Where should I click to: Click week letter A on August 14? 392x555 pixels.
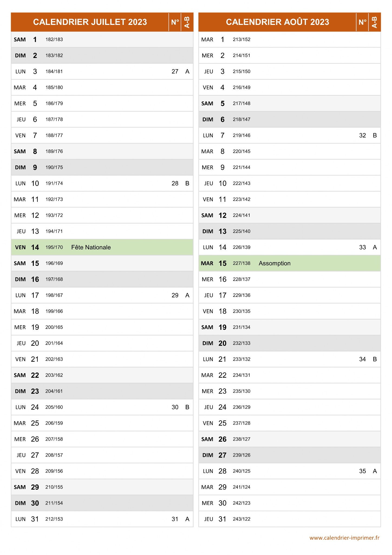point(375,247)
